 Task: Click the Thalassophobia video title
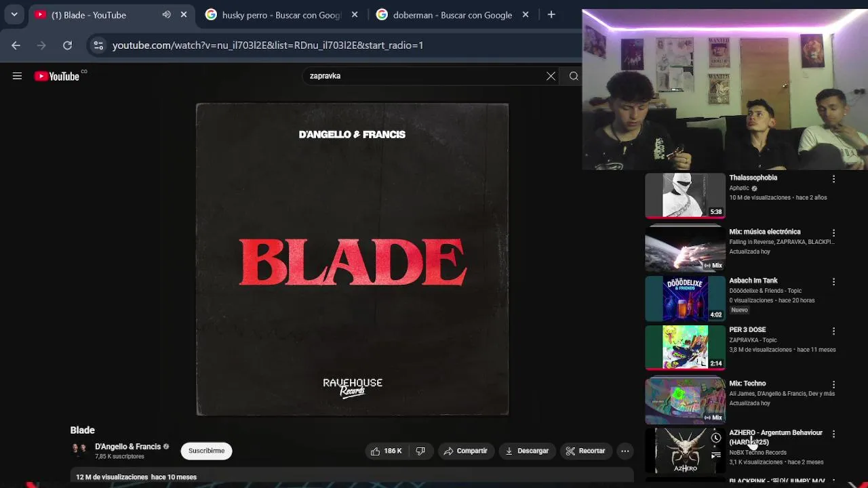pos(753,178)
